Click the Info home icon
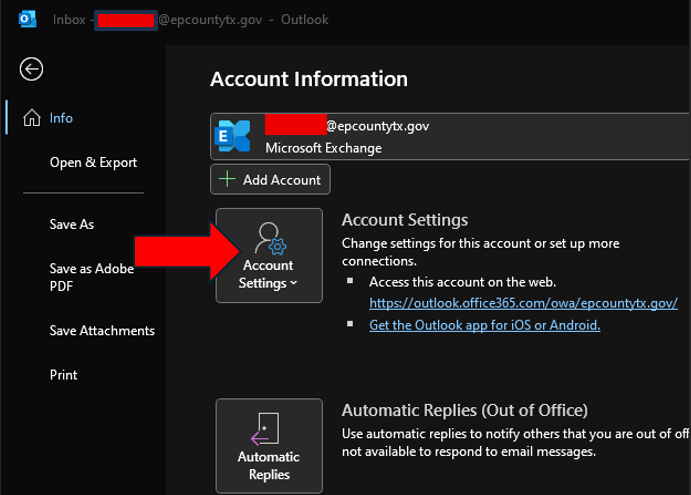 (x=32, y=118)
